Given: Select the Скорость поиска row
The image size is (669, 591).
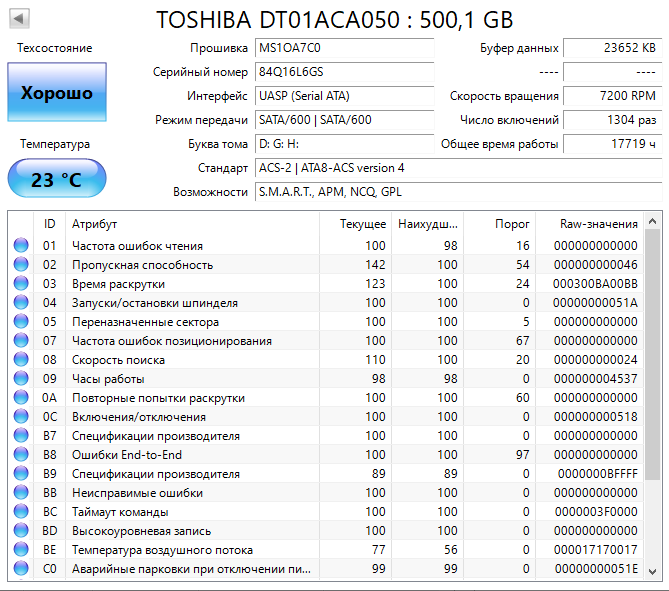Looking at the screenshot, I should tap(326, 359).
